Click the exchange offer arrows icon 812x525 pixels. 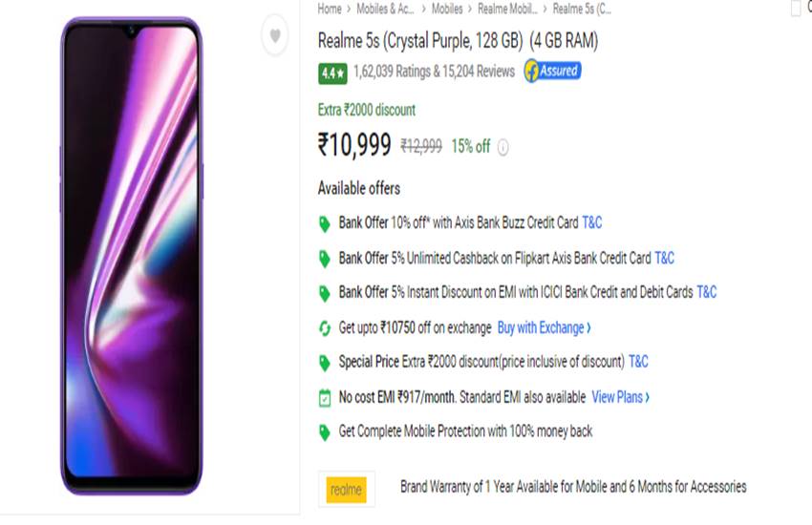pos(325,328)
